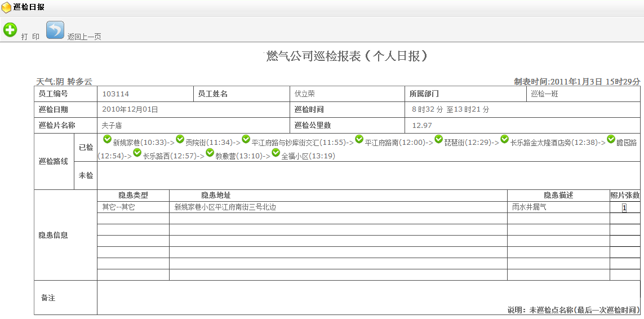Click the 未检 row label
The height and width of the screenshot is (319, 644).
[x=86, y=175]
